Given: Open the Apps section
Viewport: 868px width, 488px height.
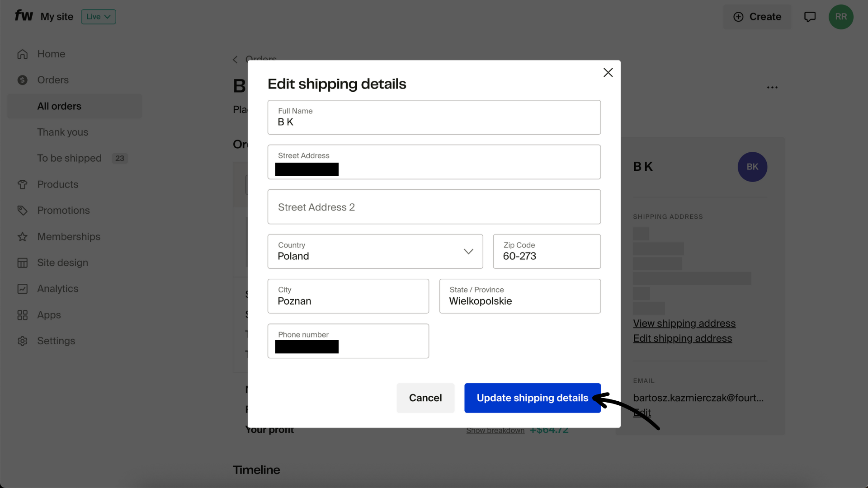Looking at the screenshot, I should (49, 315).
